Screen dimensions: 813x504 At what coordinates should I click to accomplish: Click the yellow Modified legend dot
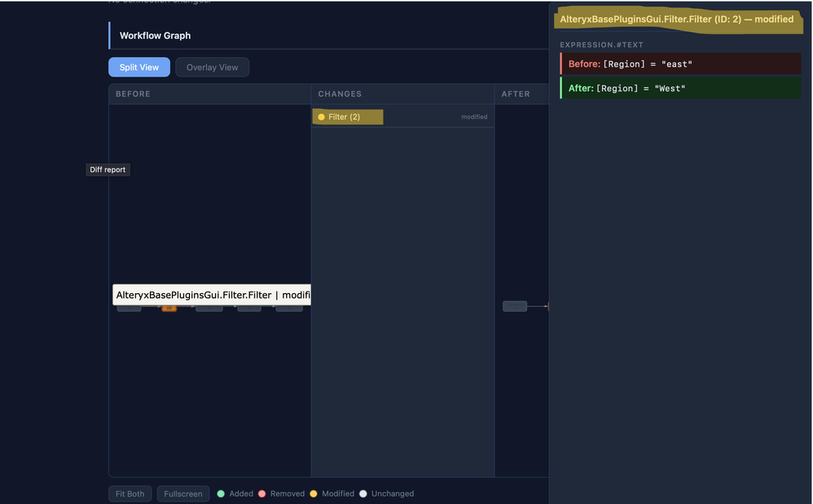[x=313, y=493]
